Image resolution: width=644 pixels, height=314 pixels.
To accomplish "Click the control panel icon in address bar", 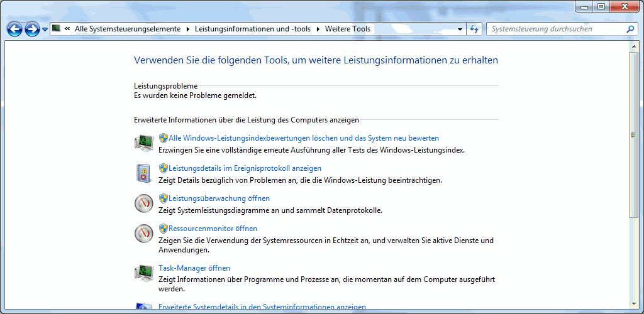I will point(56,29).
